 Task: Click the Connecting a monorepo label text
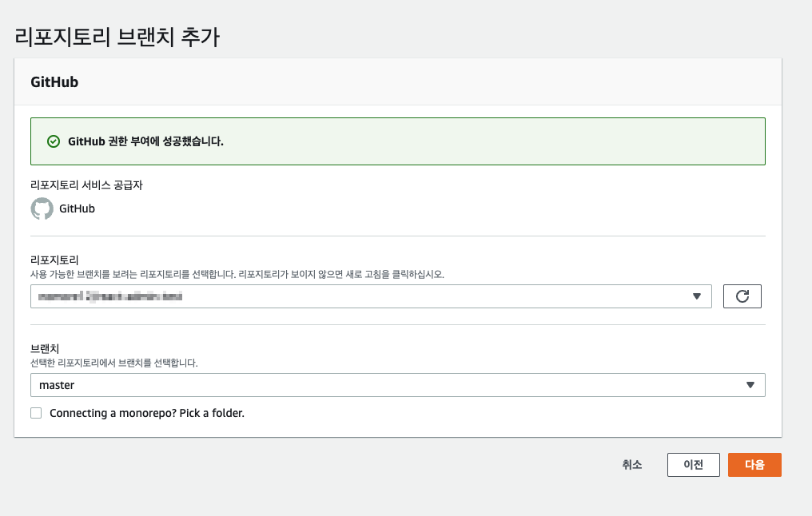[147, 413]
